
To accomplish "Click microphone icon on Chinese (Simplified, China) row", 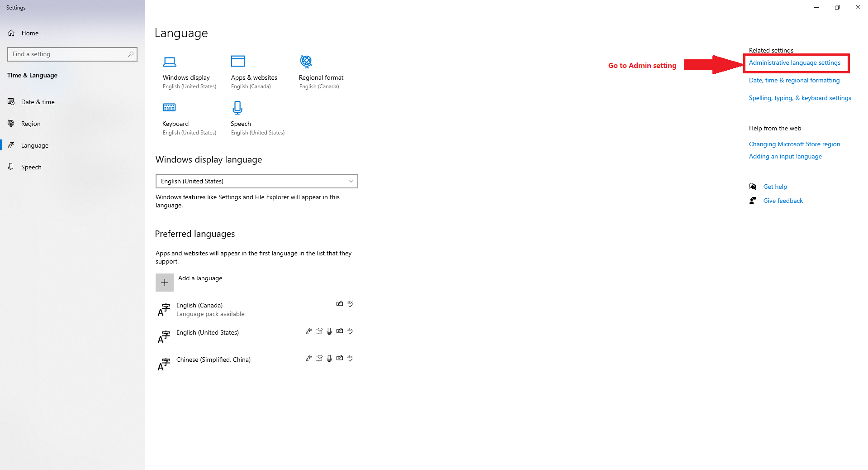I will (329, 358).
